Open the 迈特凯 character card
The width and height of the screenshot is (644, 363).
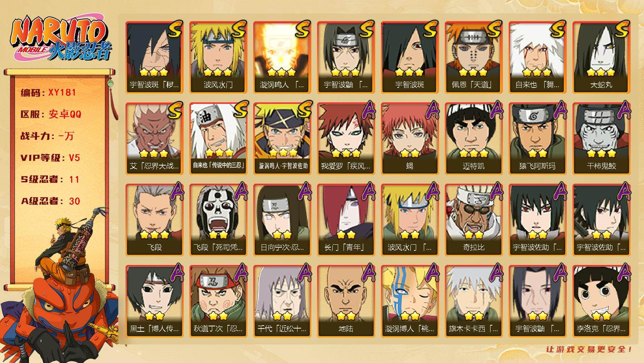click(x=473, y=139)
